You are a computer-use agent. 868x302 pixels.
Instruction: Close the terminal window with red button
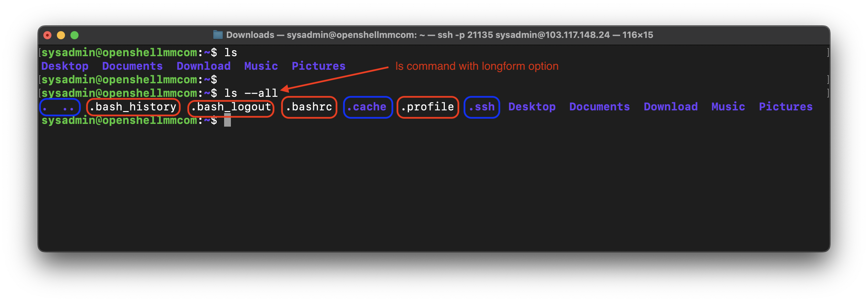47,35
